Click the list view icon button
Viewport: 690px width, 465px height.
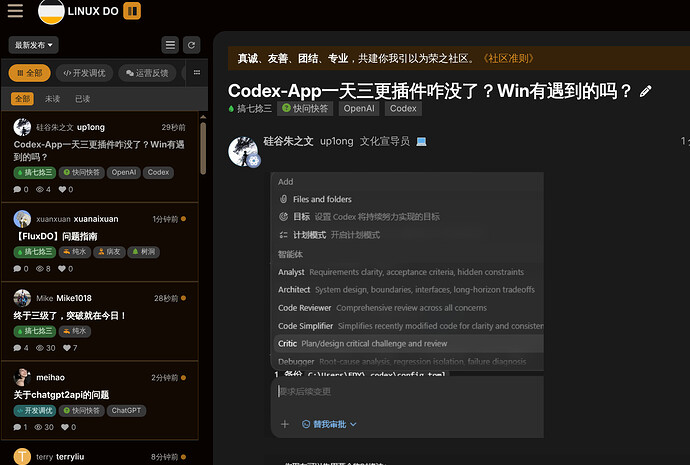point(170,45)
